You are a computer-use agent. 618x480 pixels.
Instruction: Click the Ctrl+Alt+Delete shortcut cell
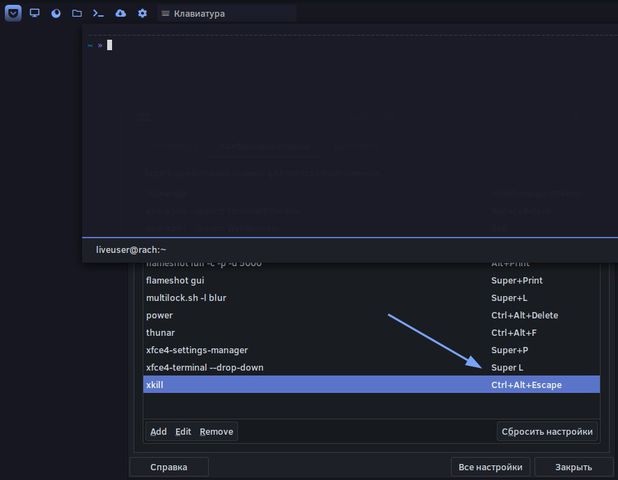pos(525,315)
